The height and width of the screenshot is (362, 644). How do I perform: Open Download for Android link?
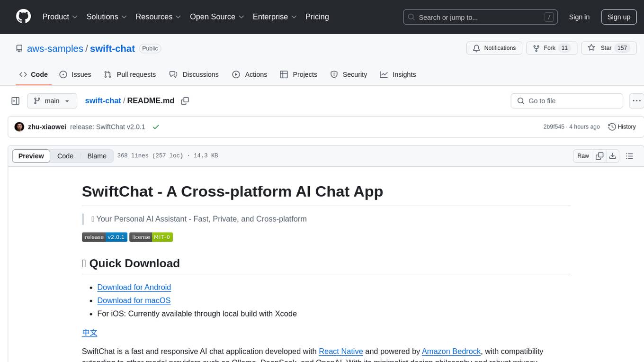[x=134, y=287]
